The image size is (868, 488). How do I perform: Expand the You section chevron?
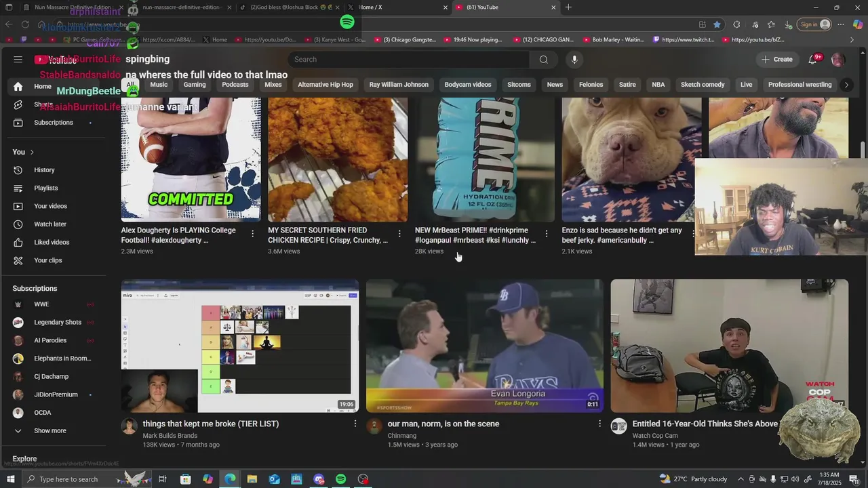pyautogui.click(x=32, y=152)
